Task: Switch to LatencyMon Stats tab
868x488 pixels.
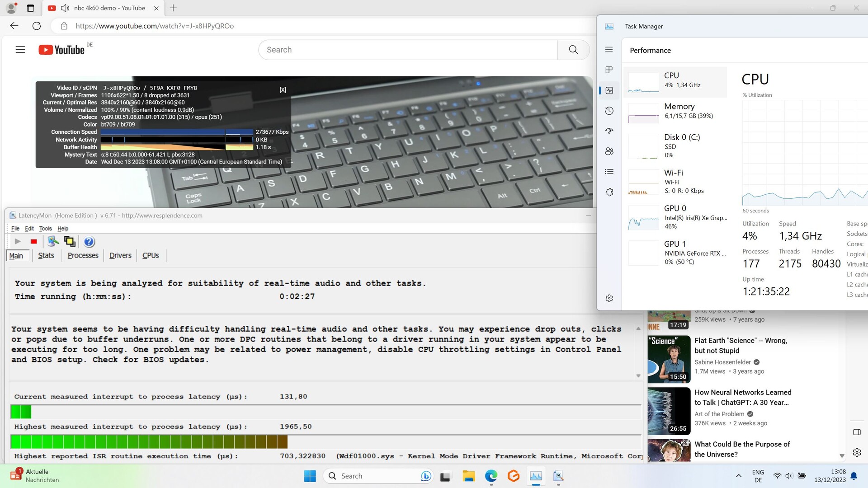Action: 46,255
